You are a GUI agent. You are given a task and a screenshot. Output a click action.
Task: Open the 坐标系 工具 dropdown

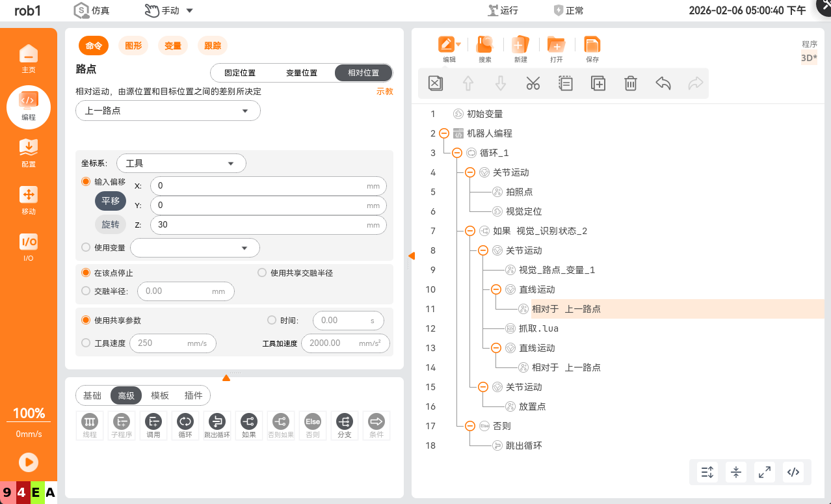(x=181, y=164)
